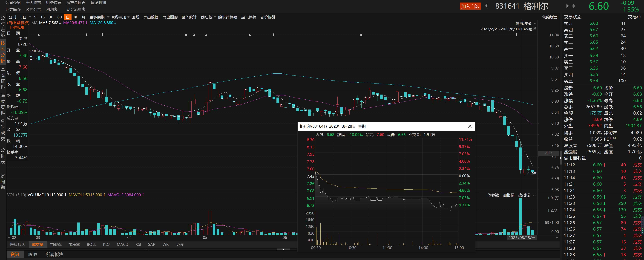
Task: Select the 多周期 side tab
Action: (x=3, y=182)
